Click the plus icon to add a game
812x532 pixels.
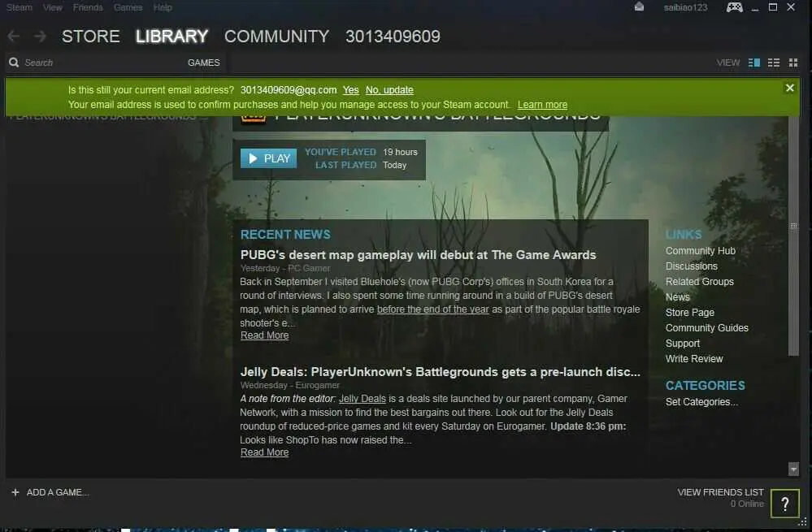[15, 492]
